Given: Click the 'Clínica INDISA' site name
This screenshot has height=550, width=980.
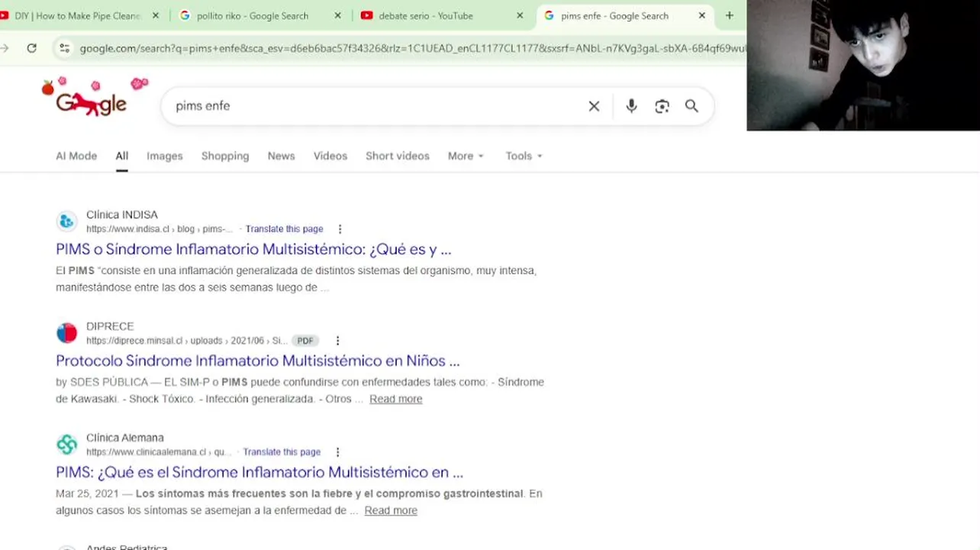Looking at the screenshot, I should 122,215.
